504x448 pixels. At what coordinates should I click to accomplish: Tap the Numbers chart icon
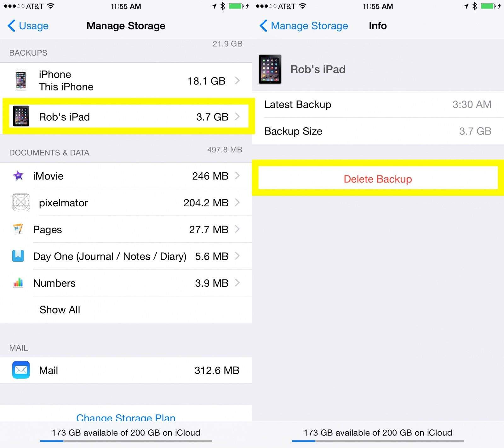coord(18,283)
